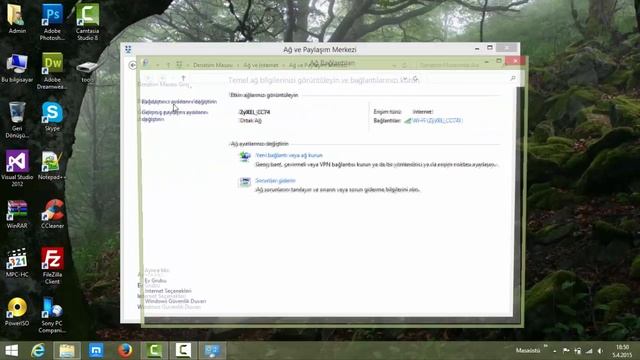This screenshot has width=640, height=360.
Task: Open Gelişmiş paylaşım ayarlarını değiştirin link
Action: 175,116
